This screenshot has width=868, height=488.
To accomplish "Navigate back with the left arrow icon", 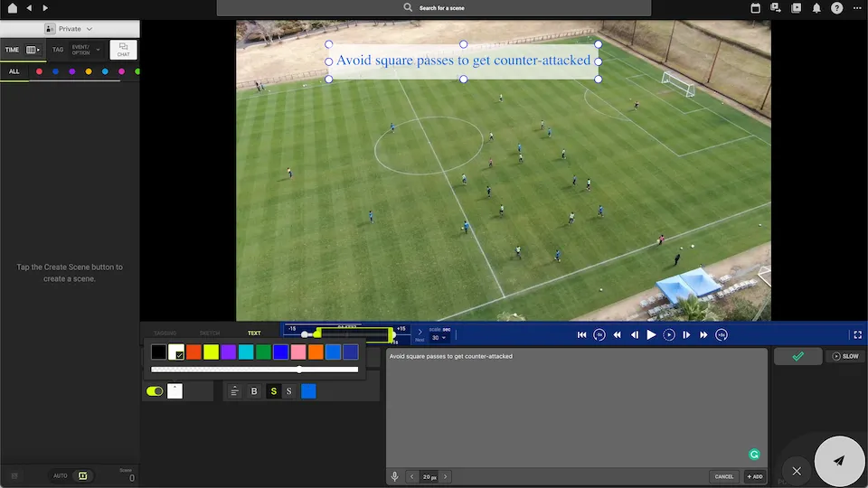I will (29, 8).
